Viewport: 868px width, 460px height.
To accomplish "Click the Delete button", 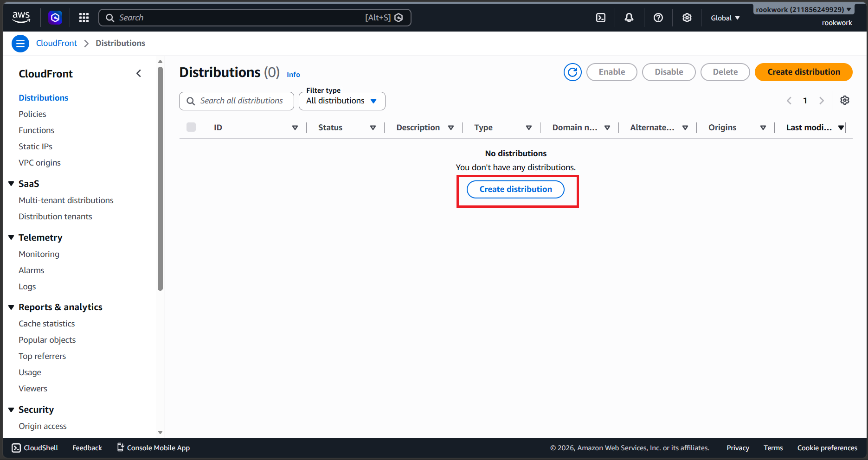I will 725,72.
